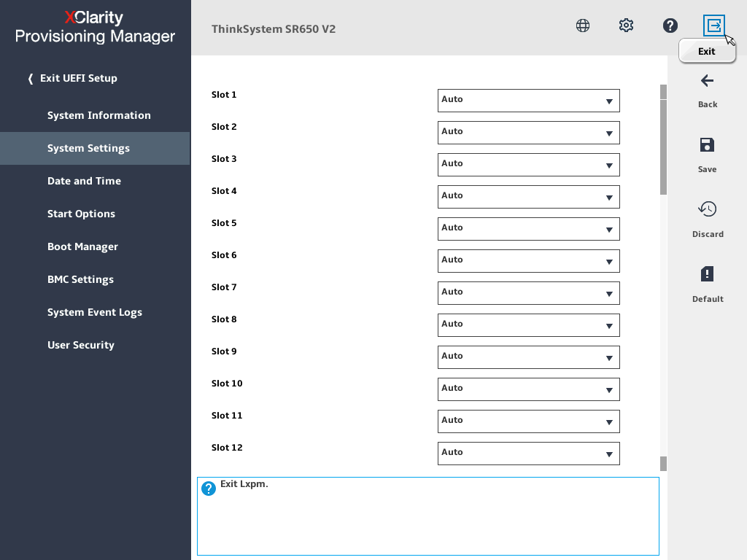Open the gear settings icon
Screen dimensions: 747x560
pos(626,26)
